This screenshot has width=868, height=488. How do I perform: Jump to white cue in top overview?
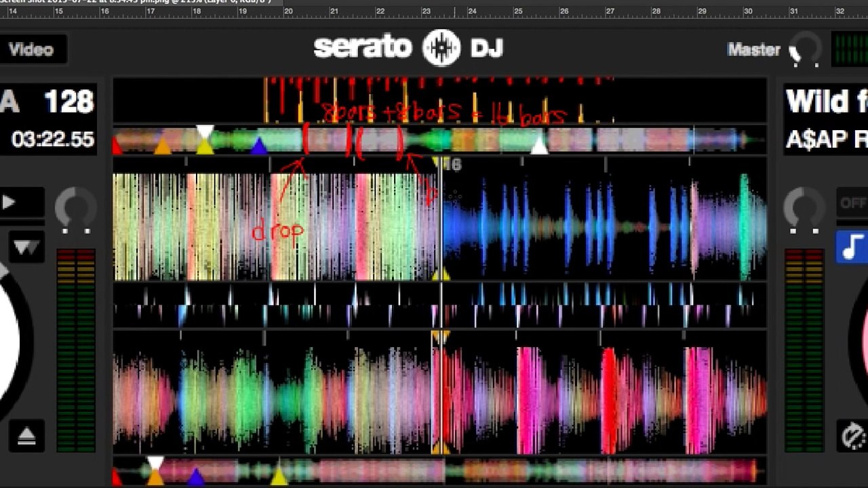tap(538, 146)
